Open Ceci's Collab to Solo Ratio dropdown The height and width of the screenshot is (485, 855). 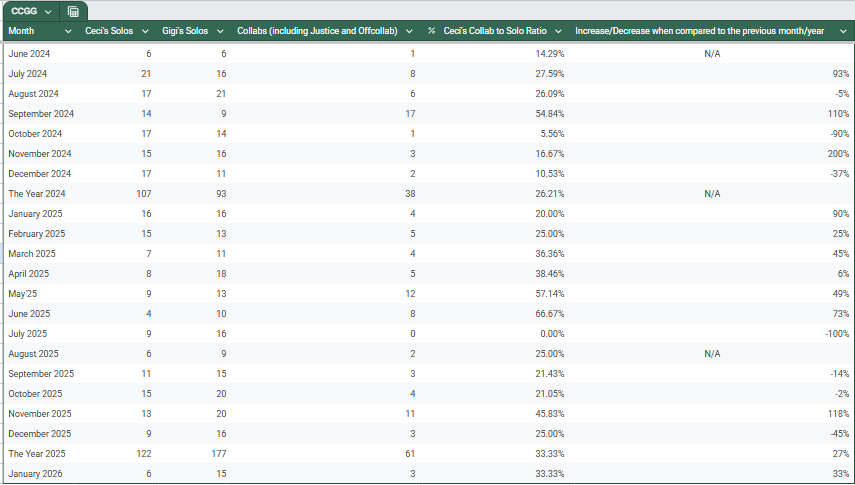pyautogui.click(x=558, y=31)
